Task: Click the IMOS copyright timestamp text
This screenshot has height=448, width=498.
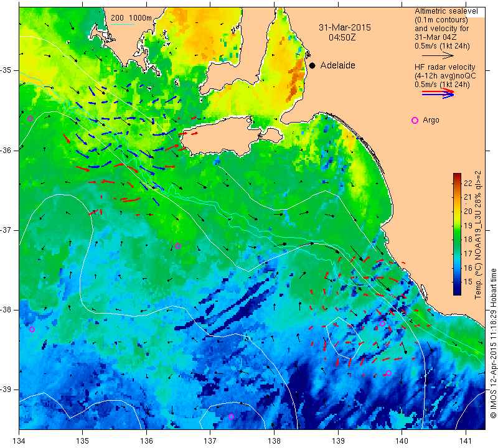Action: (x=493, y=343)
